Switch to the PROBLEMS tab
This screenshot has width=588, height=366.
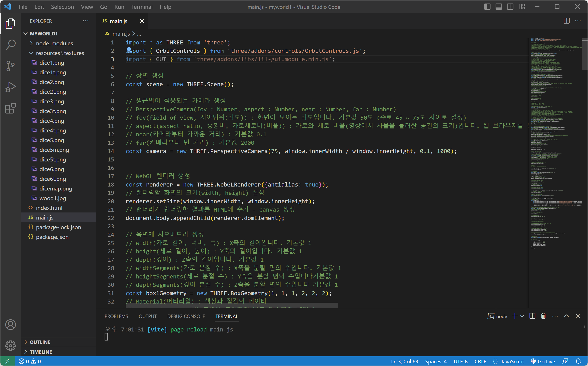(116, 316)
